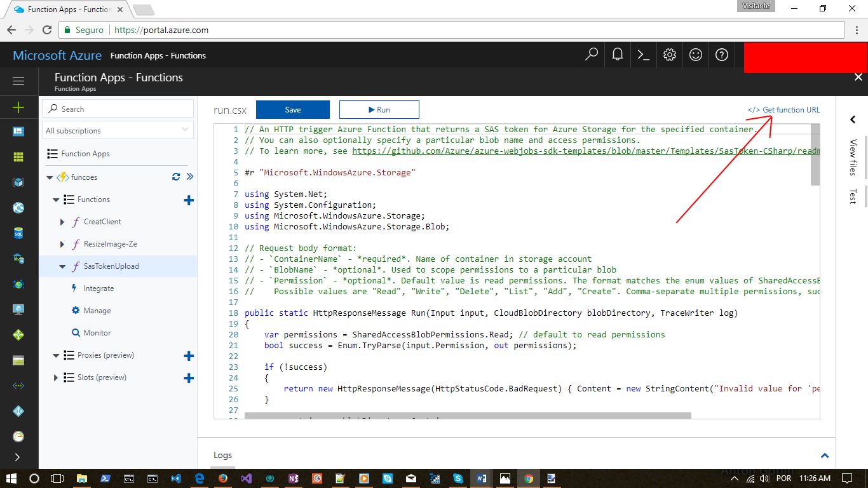
Task: Open the GitHub readme link in code
Action: pyautogui.click(x=585, y=151)
